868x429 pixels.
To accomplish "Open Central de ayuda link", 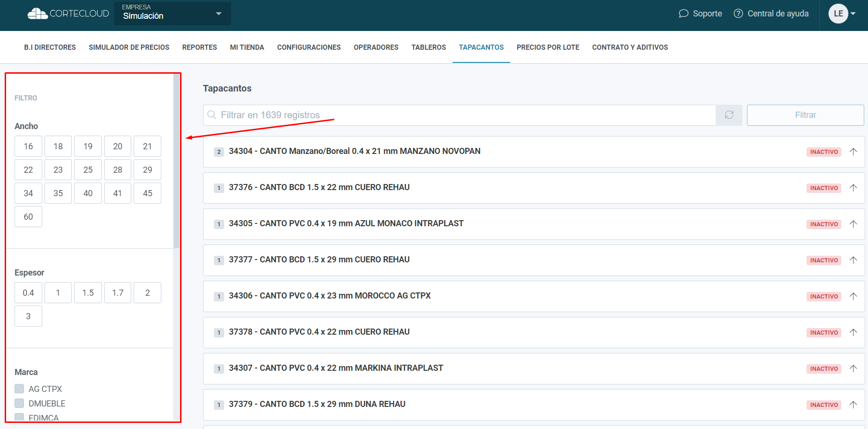I will [x=771, y=14].
